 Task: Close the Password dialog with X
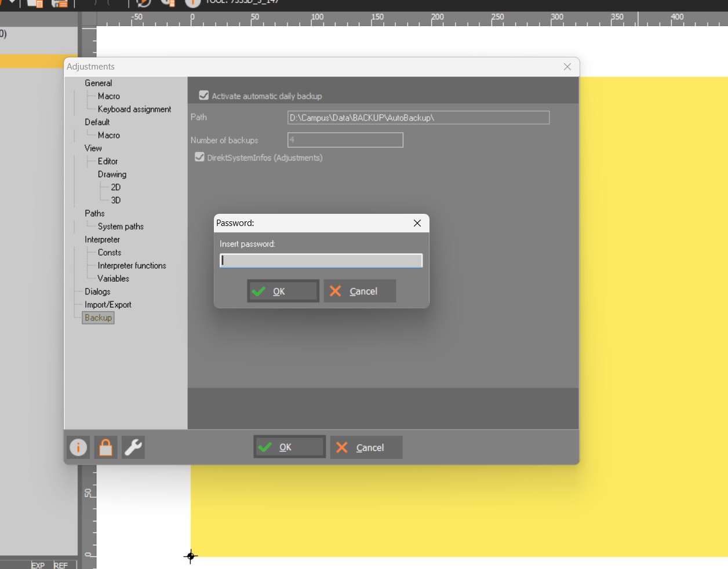[x=417, y=223]
